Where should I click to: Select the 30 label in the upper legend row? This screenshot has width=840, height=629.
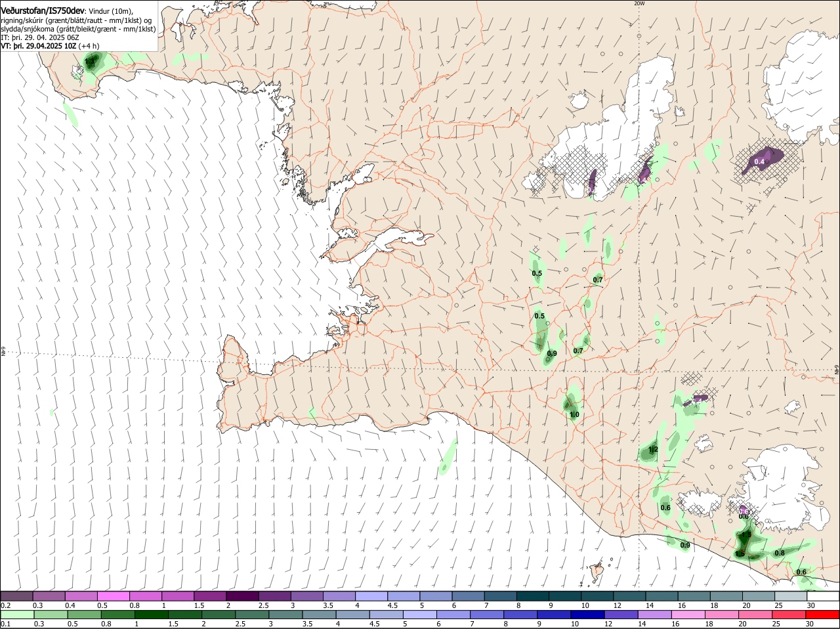pyautogui.click(x=811, y=605)
